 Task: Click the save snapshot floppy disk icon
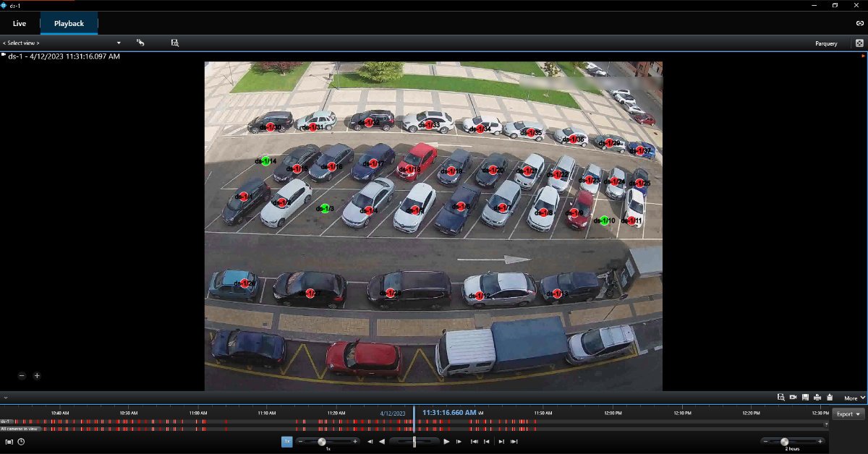805,398
